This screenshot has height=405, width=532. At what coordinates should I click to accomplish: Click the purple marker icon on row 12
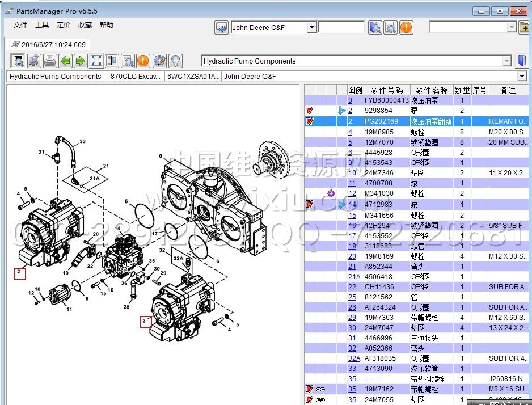point(332,193)
